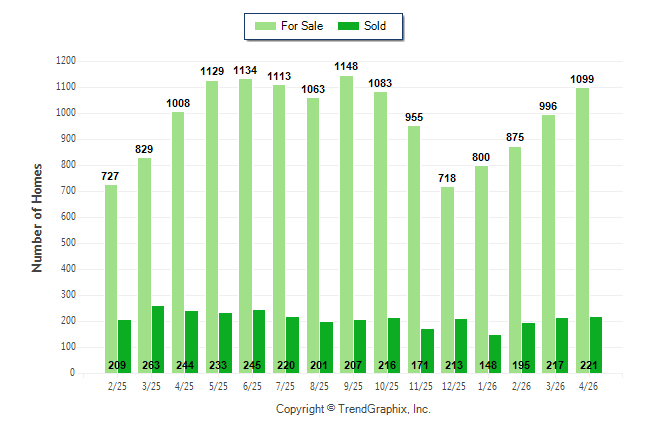Click the 6/25 For Sale bar labeled 1134
Image resolution: width=646 pixels, height=434 pixels.
246,226
